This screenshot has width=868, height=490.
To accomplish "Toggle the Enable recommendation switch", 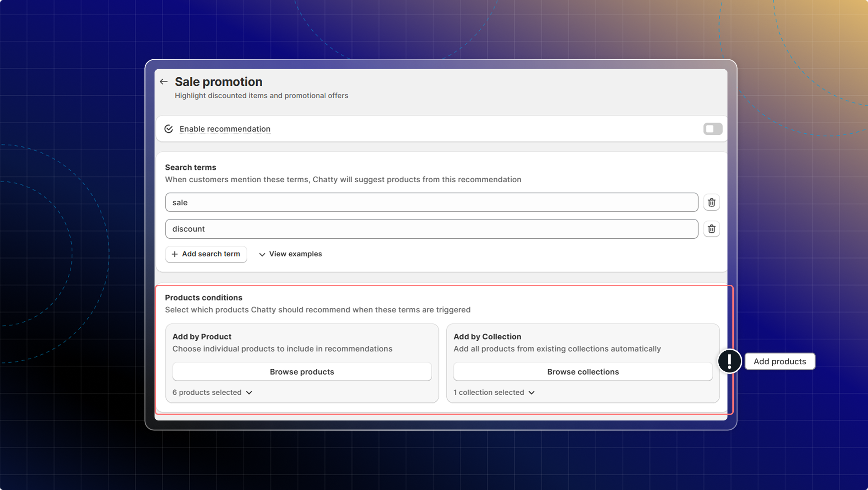I will click(x=712, y=129).
